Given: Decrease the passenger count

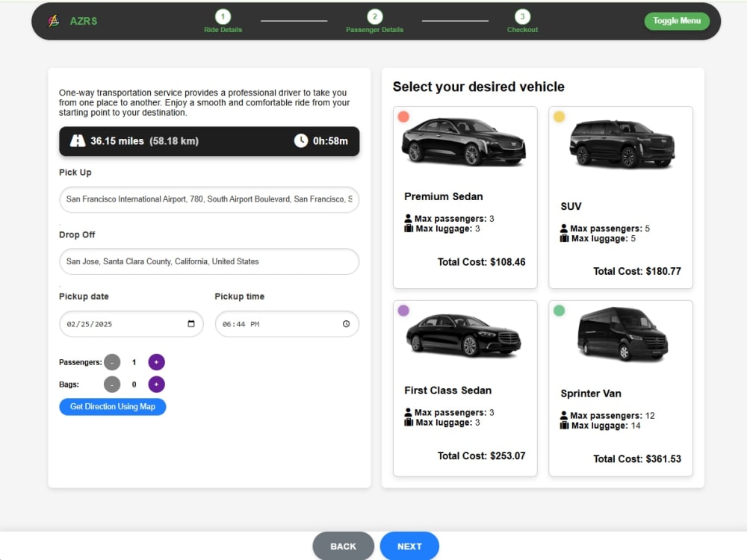Looking at the screenshot, I should [x=112, y=362].
